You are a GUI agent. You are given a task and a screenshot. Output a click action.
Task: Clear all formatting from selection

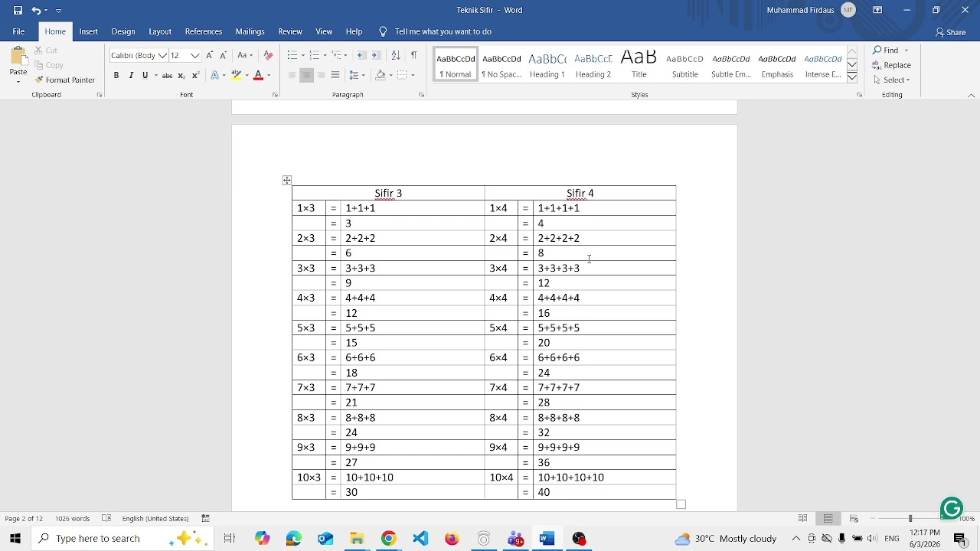(268, 55)
